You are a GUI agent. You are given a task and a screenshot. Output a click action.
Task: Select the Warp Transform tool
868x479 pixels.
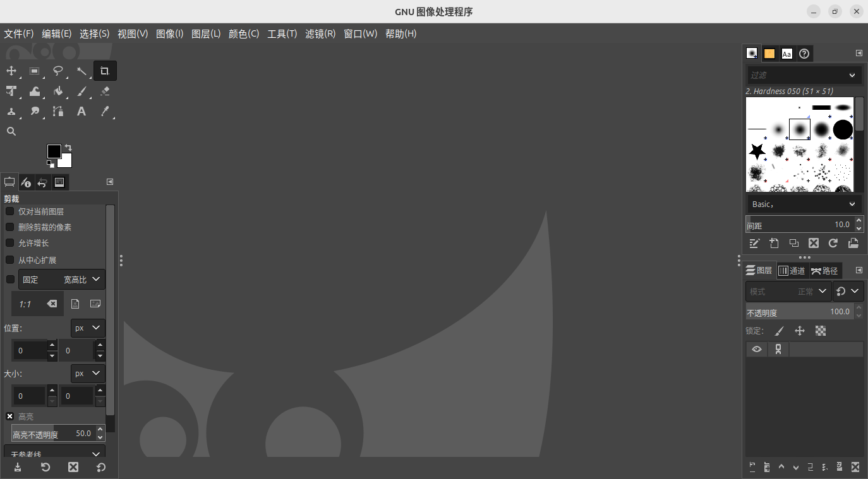coord(35,92)
